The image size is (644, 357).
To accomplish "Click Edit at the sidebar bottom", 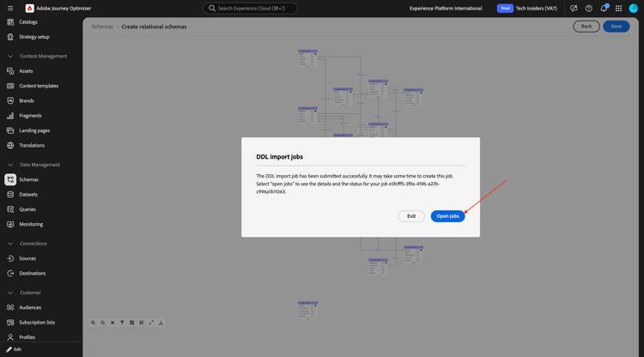I will [x=14, y=349].
